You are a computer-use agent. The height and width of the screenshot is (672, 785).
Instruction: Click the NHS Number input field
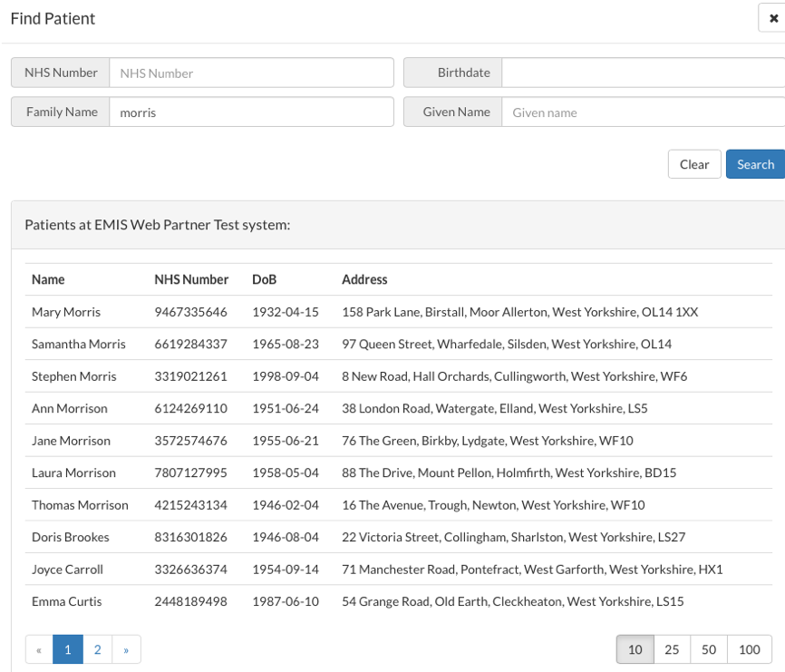coord(251,73)
